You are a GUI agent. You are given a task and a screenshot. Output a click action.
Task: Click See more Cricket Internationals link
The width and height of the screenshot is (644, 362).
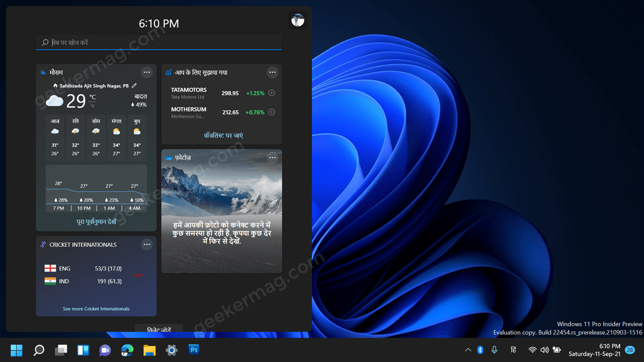96,309
